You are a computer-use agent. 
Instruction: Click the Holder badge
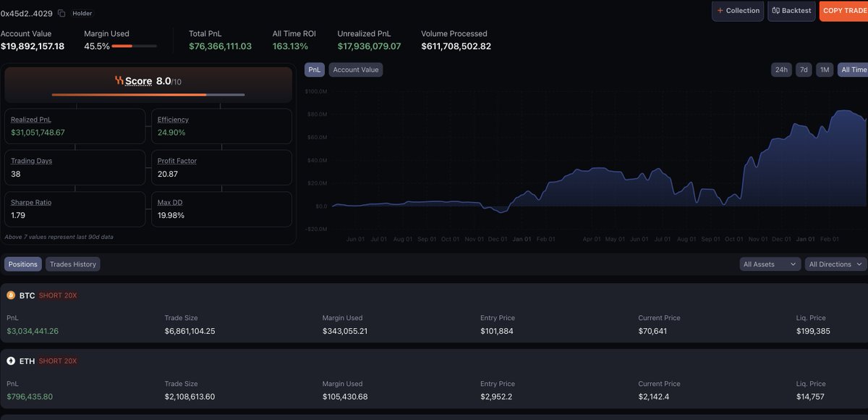coord(82,13)
